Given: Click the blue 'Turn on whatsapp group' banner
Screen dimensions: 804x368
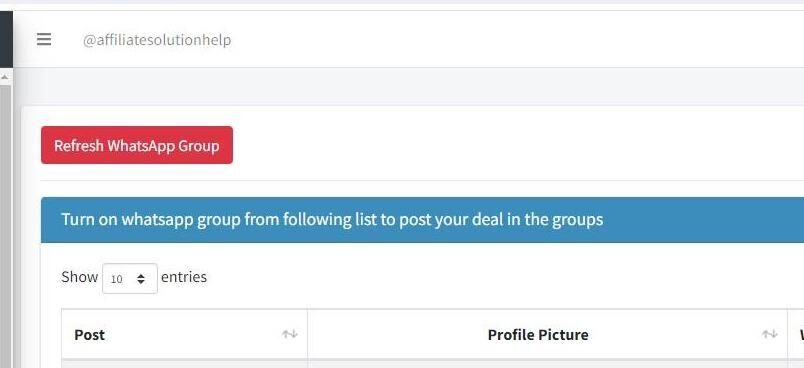Looking at the screenshot, I should 423,220.
